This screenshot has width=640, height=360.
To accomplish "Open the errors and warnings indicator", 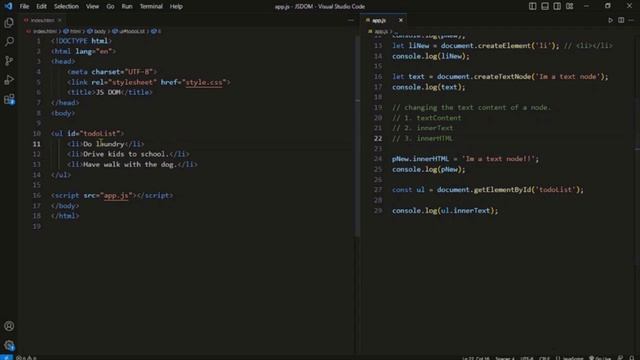I will point(26,358).
